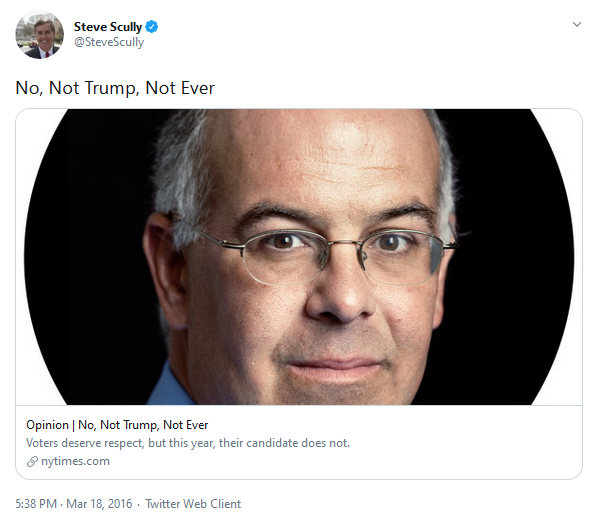The image size is (598, 526).
Task: Click the eyeglasses in the article photo
Action: click(x=324, y=254)
